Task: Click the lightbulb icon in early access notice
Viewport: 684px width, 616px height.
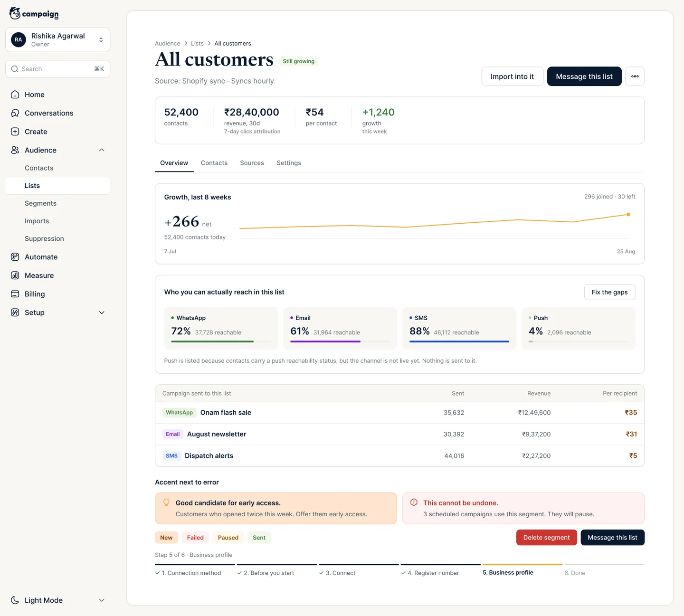Action: tap(167, 502)
